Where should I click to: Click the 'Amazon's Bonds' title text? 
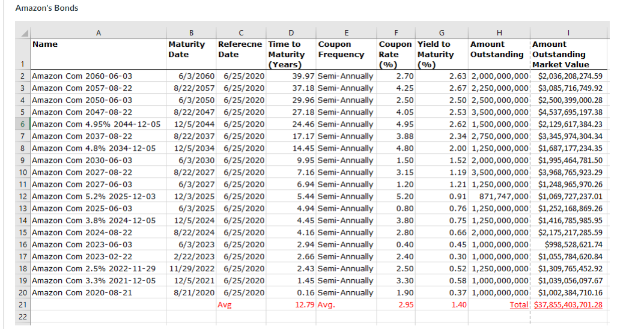click(x=47, y=8)
